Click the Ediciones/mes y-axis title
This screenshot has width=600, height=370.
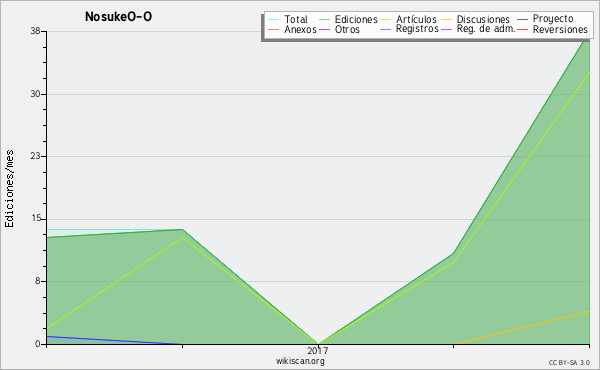click(x=9, y=189)
